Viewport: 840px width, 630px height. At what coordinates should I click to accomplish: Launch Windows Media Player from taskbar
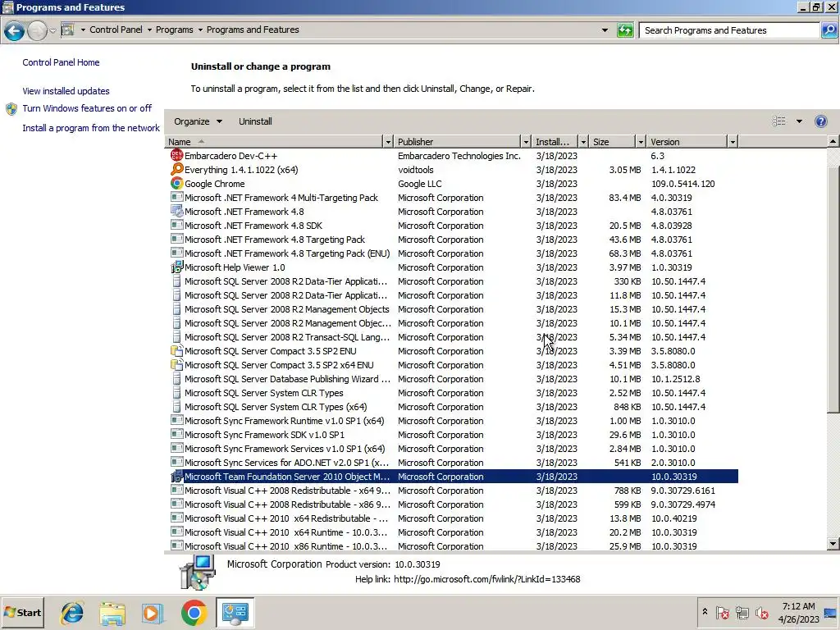[x=153, y=612]
